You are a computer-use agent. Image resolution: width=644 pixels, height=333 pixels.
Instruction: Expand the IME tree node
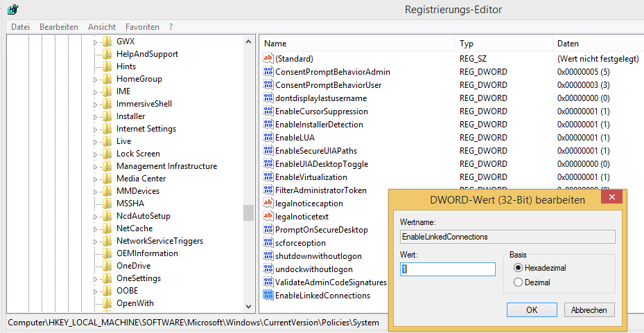[x=95, y=92]
